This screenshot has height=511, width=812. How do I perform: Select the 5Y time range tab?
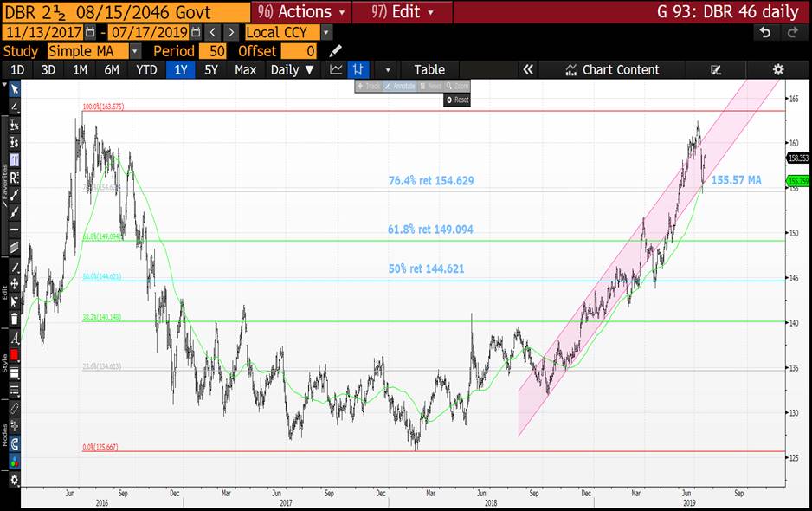pos(211,70)
